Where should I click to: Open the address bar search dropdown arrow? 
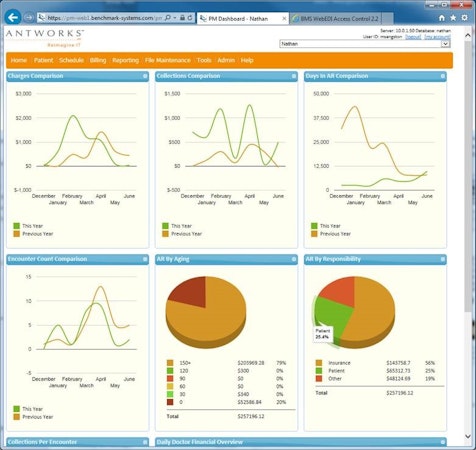[x=175, y=18]
